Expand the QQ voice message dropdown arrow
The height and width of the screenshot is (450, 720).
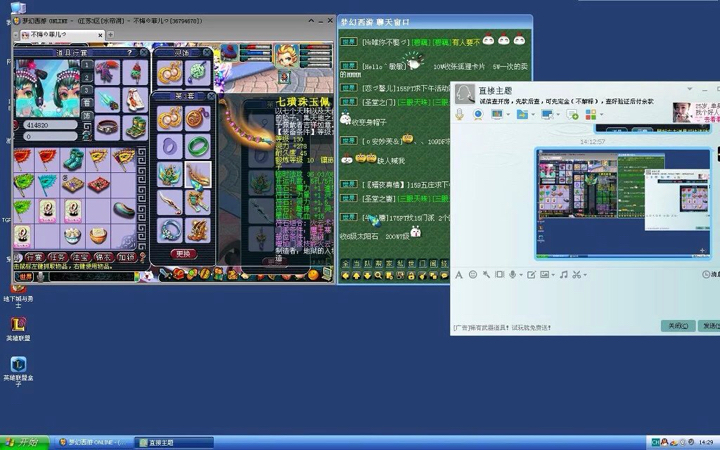point(521,275)
